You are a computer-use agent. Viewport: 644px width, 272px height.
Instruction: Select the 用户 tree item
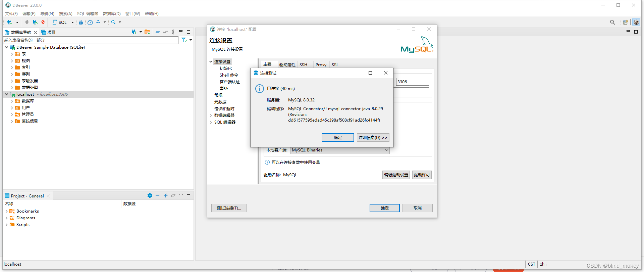coord(25,108)
